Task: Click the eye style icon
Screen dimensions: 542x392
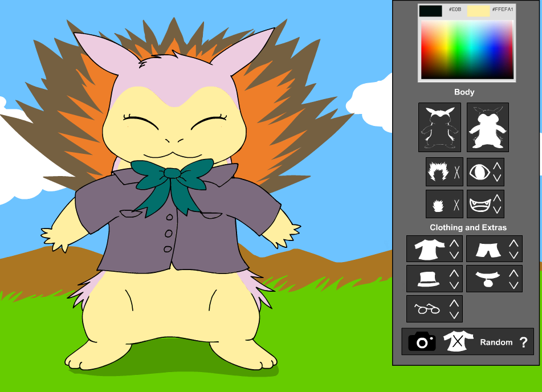Action: [479, 172]
